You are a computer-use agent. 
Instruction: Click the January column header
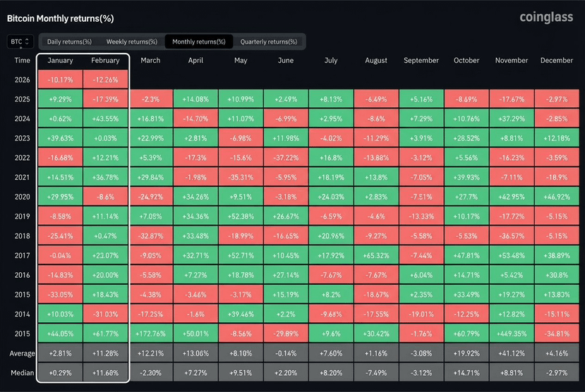coord(60,61)
